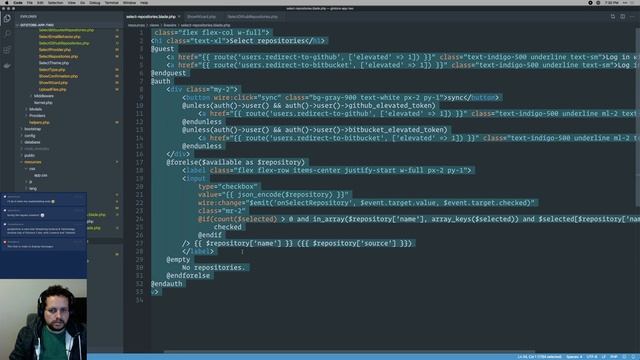Image resolution: width=640 pixels, height=360 pixels.
Task: Click the line and column indicator in status bar
Action: pyautogui.click(x=539, y=357)
